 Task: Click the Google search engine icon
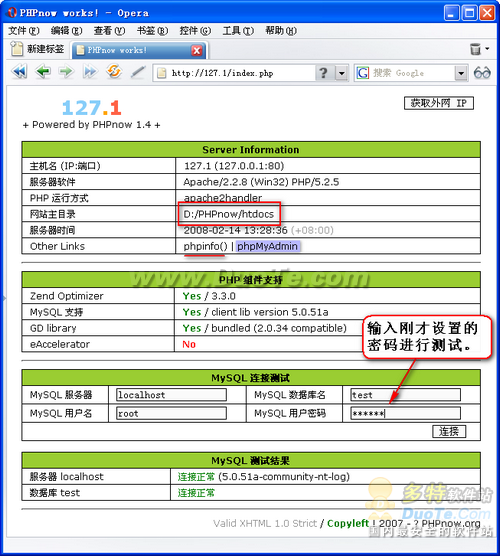point(363,73)
